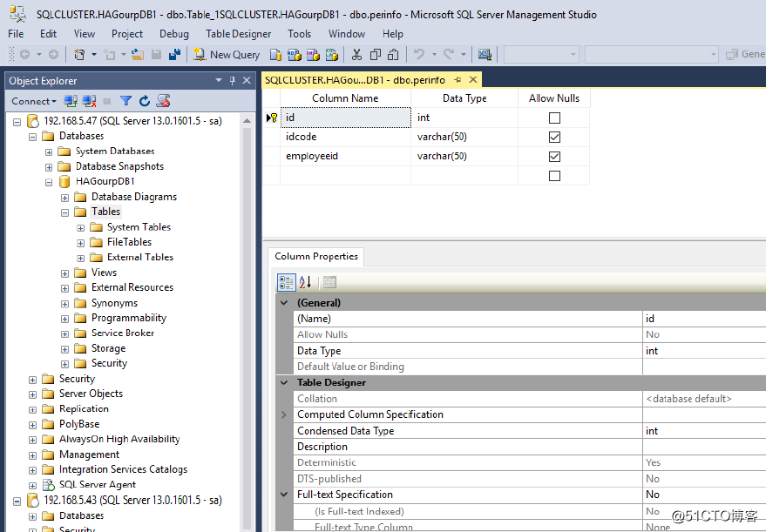
Task: Open Object Explorer window position dropdown arrow
Action: [219, 80]
